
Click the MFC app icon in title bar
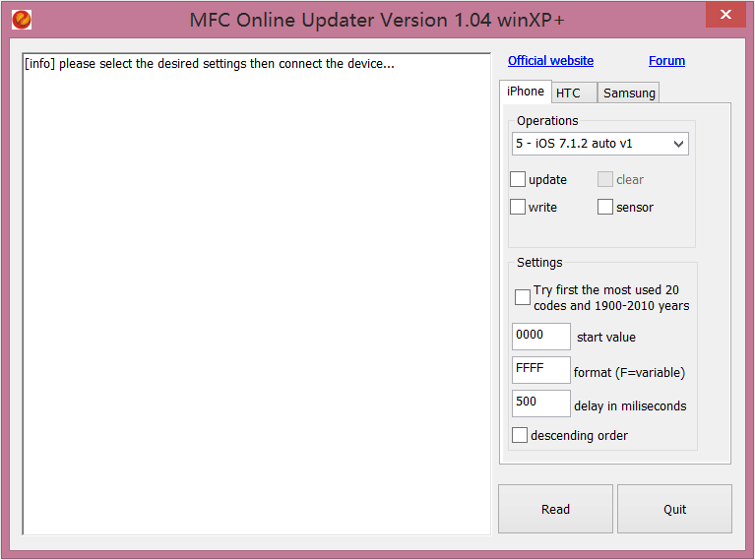click(x=22, y=19)
